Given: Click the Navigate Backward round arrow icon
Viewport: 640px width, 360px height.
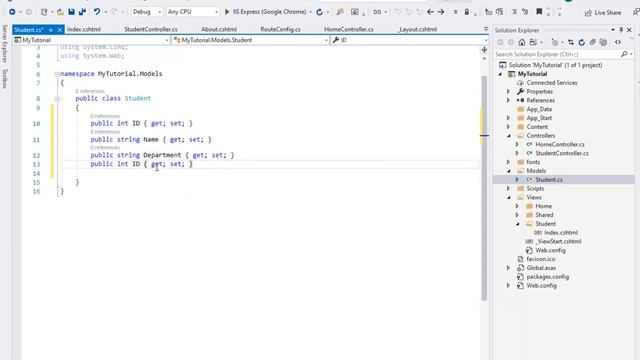Looking at the screenshot, I should click(x=12, y=12).
